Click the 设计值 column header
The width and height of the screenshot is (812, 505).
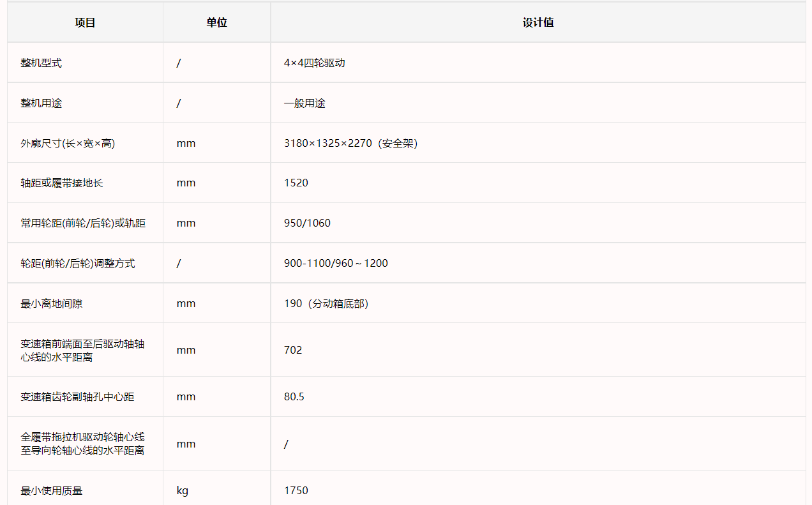click(x=538, y=22)
